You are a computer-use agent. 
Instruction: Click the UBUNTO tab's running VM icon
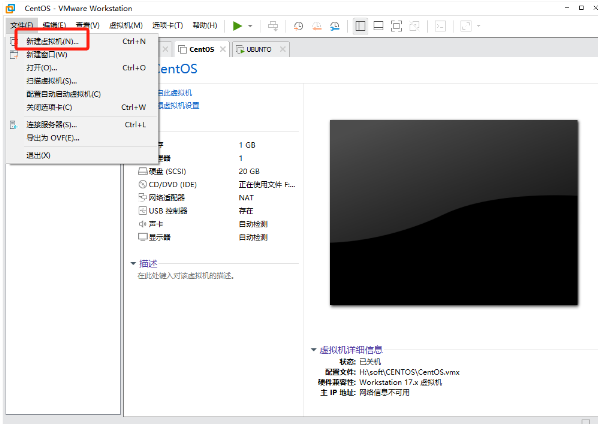coord(240,50)
